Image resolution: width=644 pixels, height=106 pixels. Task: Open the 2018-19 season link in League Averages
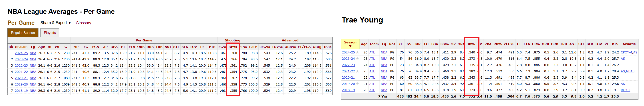pos(21,91)
